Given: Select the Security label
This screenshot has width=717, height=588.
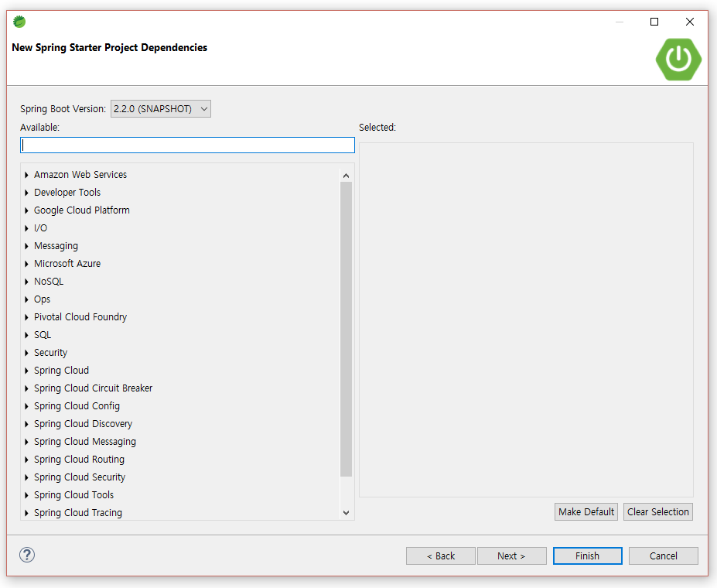Looking at the screenshot, I should [50, 353].
